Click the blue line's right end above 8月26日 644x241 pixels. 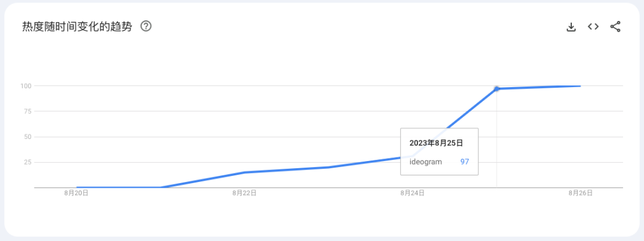tap(580, 86)
